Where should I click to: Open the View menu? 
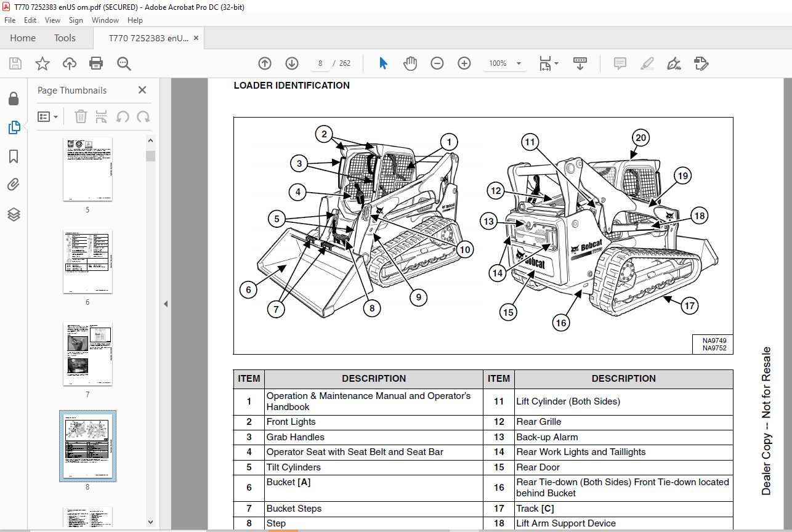53,20
